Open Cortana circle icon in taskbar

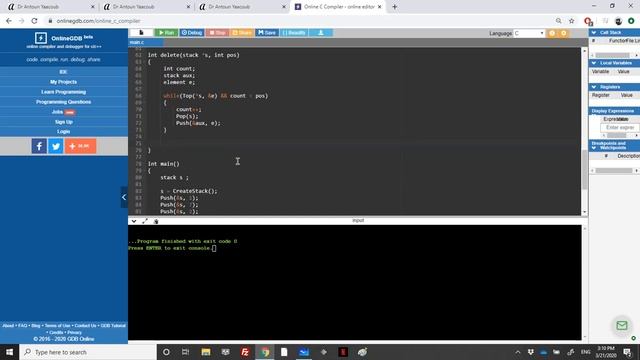(x=166, y=352)
